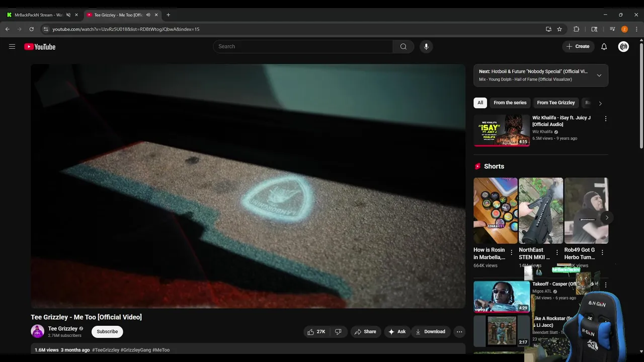
Task: Open Tee Grizzley channel name link
Action: tap(62, 328)
